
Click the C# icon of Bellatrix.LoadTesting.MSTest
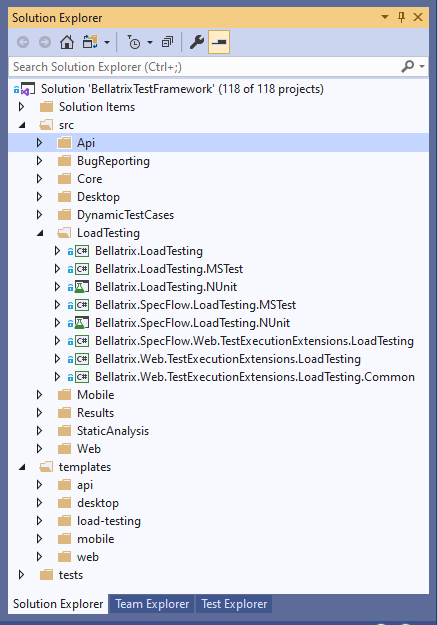click(82, 269)
